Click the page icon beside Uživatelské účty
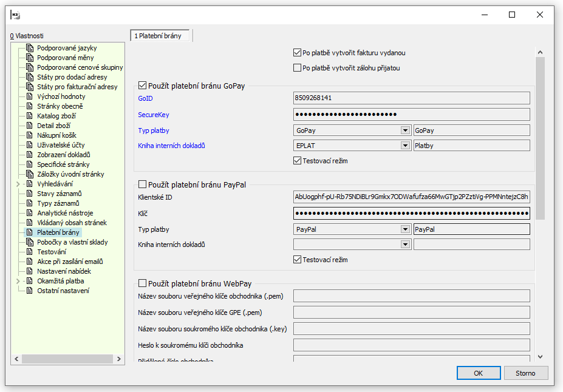Image resolution: width=563 pixels, height=392 pixels. coord(30,144)
